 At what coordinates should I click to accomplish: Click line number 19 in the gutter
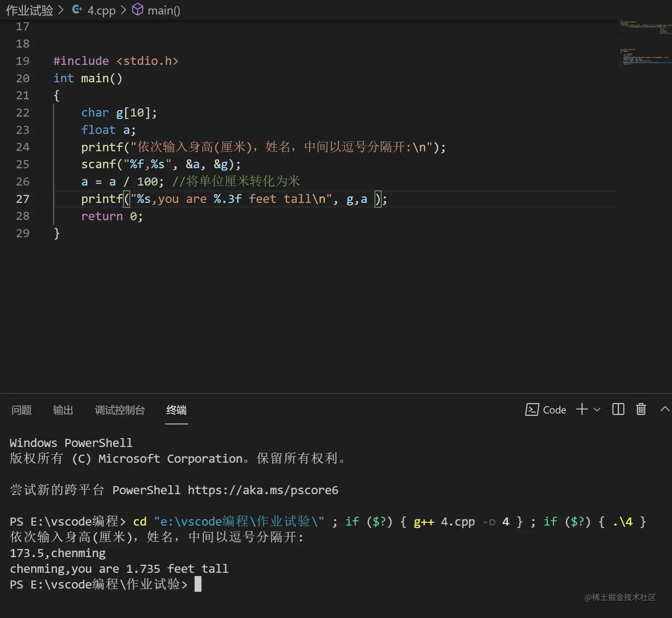point(23,61)
